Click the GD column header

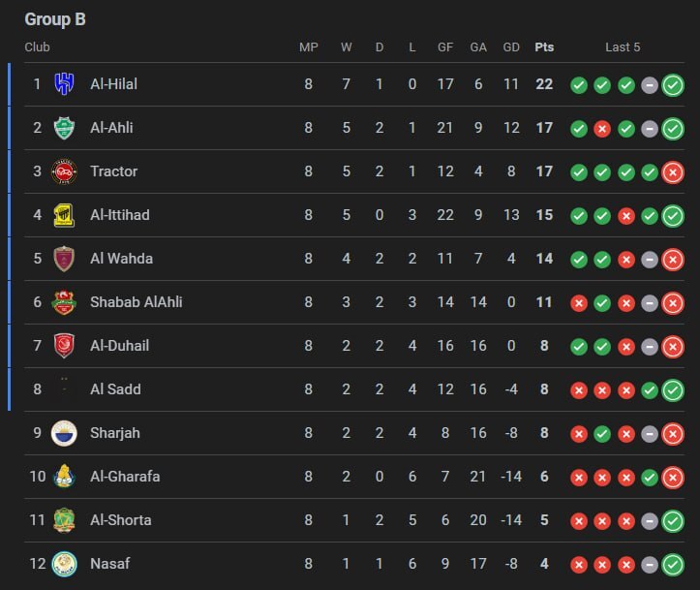pyautogui.click(x=510, y=47)
